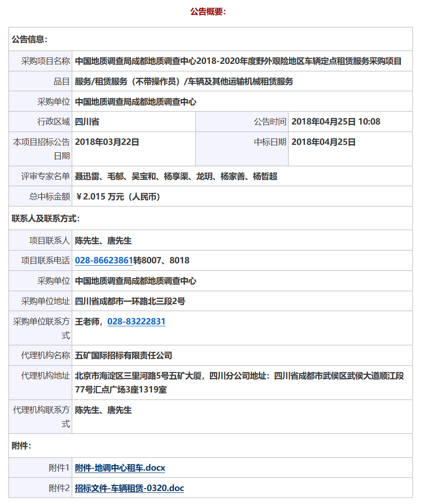Click the 总中标金额 label
The height and width of the screenshot is (504, 424).
point(49,197)
